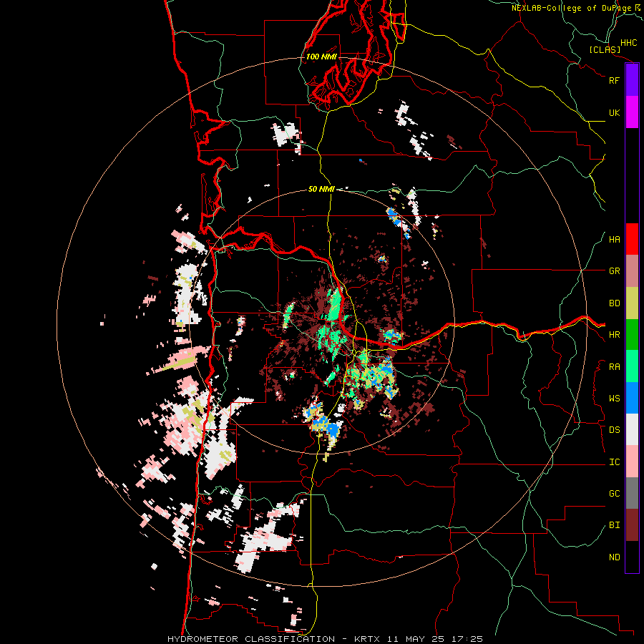Screen dimensions: 644x644
Task: Click the 100 NMI range ring label
Action: pos(321,57)
